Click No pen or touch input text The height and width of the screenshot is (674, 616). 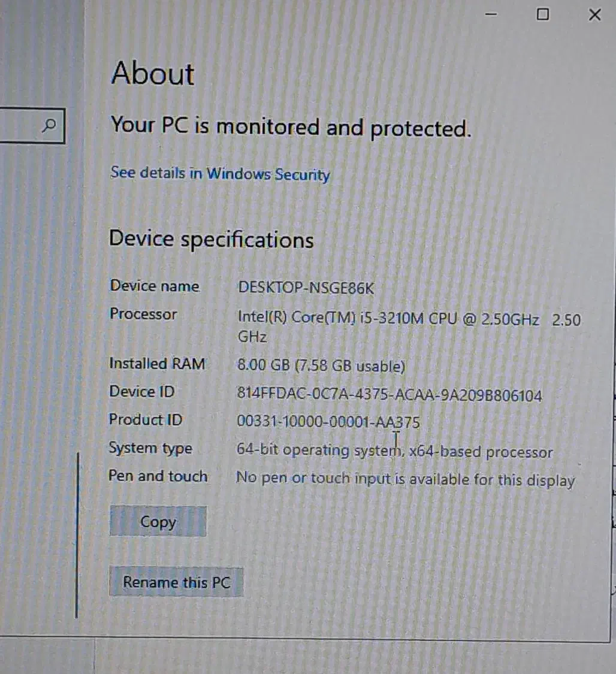[405, 479]
